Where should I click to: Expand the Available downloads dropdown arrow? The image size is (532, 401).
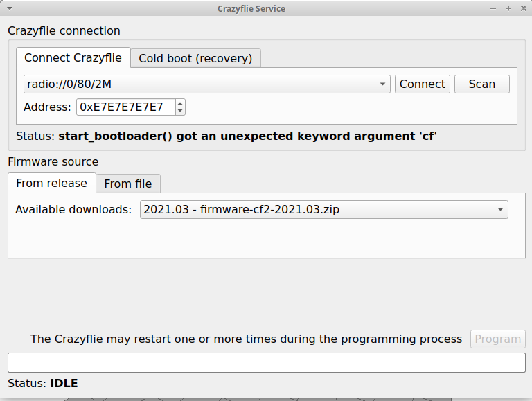pyautogui.click(x=500, y=210)
